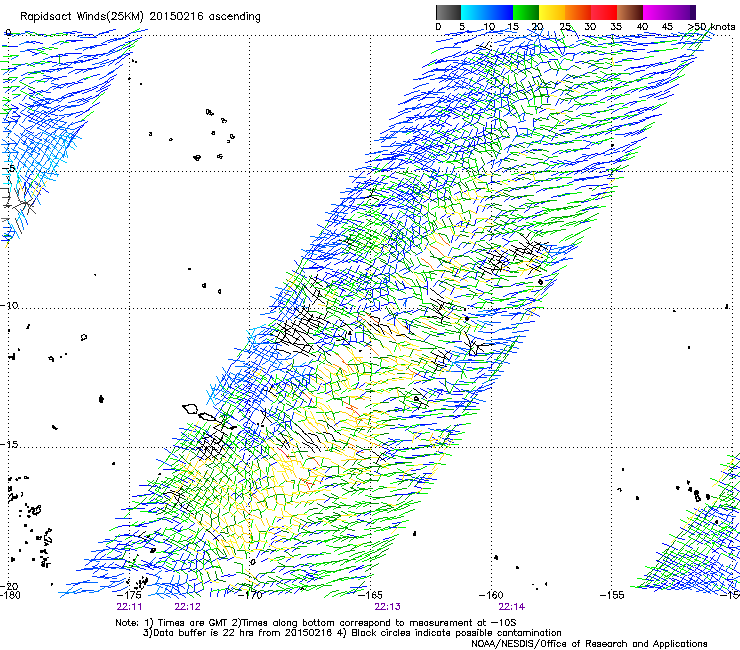Click the gray 0–5 knots legend swatch
740x650 pixels.
(x=448, y=12)
